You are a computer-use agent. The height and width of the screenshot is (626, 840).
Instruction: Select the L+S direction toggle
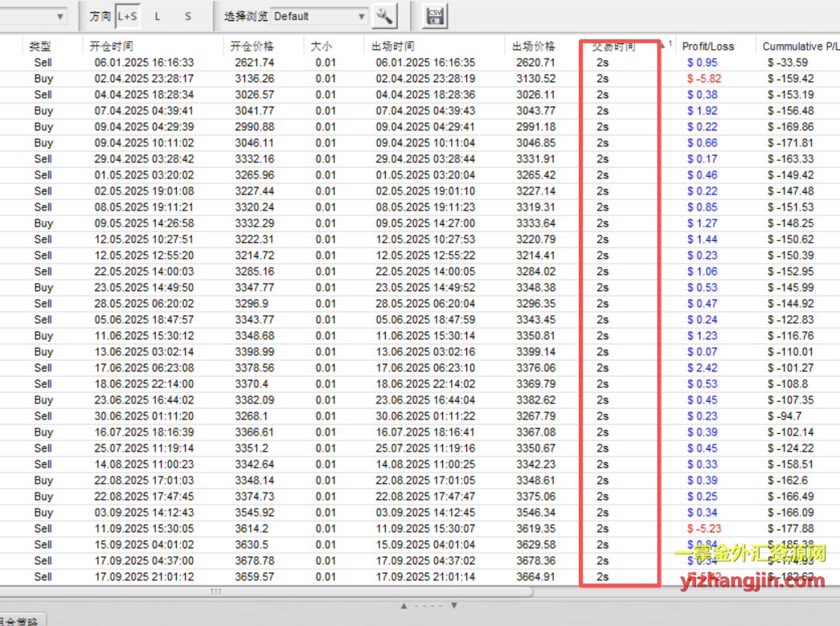click(x=128, y=16)
